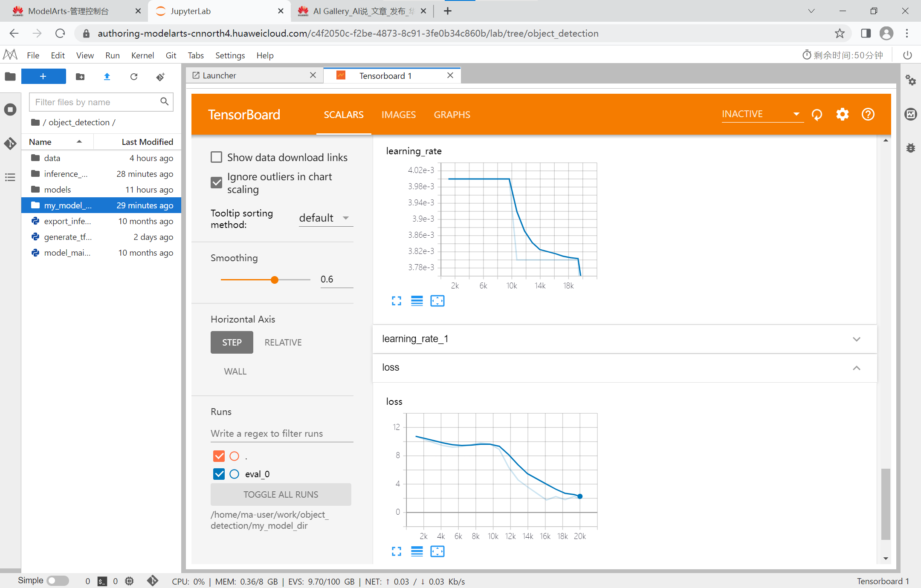This screenshot has height=588, width=921.
Task: Switch to the IMAGES tab
Action: [x=398, y=115]
